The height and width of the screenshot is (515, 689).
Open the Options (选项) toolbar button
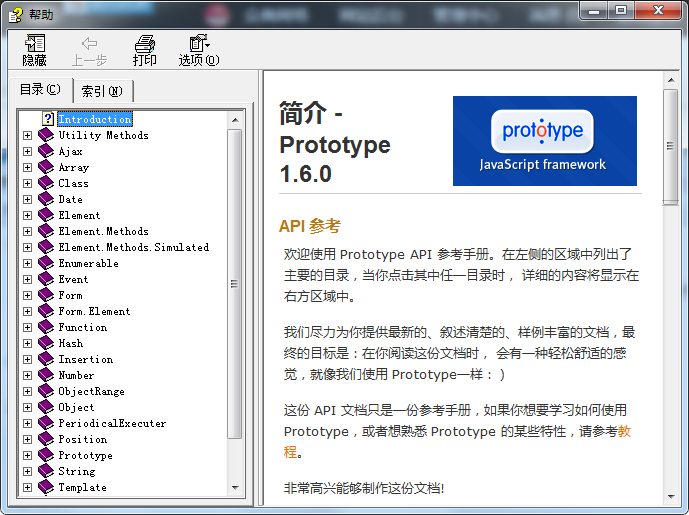point(197,44)
